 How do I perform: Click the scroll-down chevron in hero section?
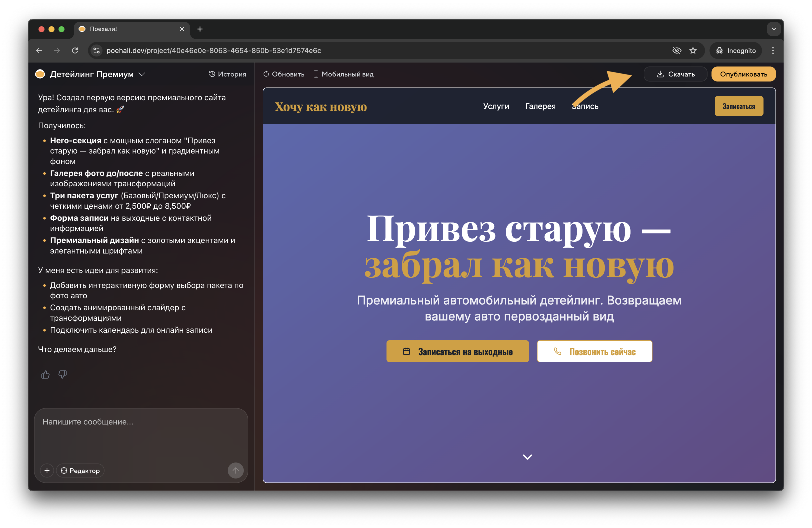coord(527,457)
